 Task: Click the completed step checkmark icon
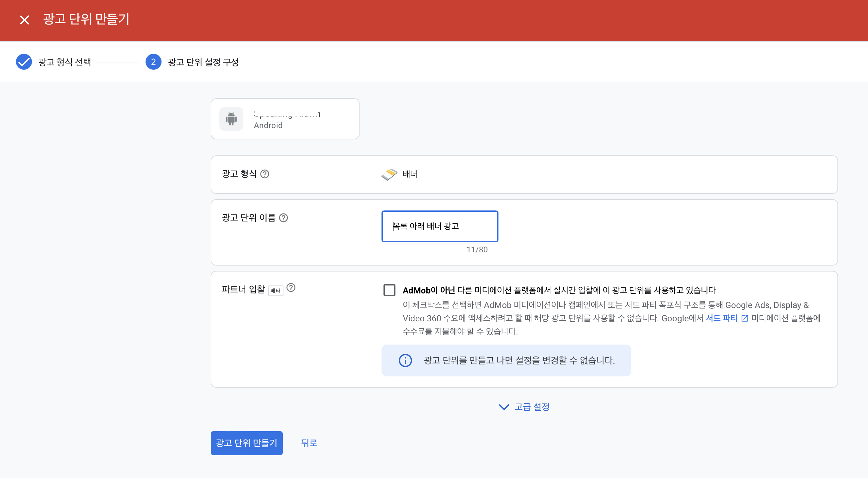[x=24, y=62]
